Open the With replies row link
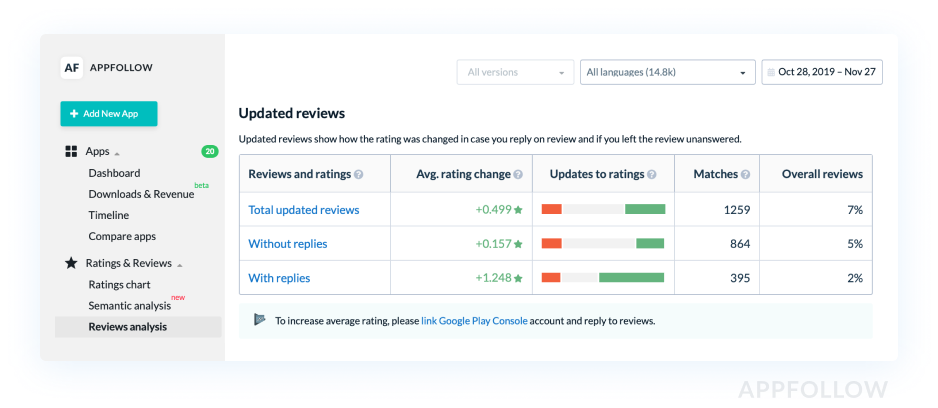Viewport: 938px width, 408px height. tap(279, 278)
